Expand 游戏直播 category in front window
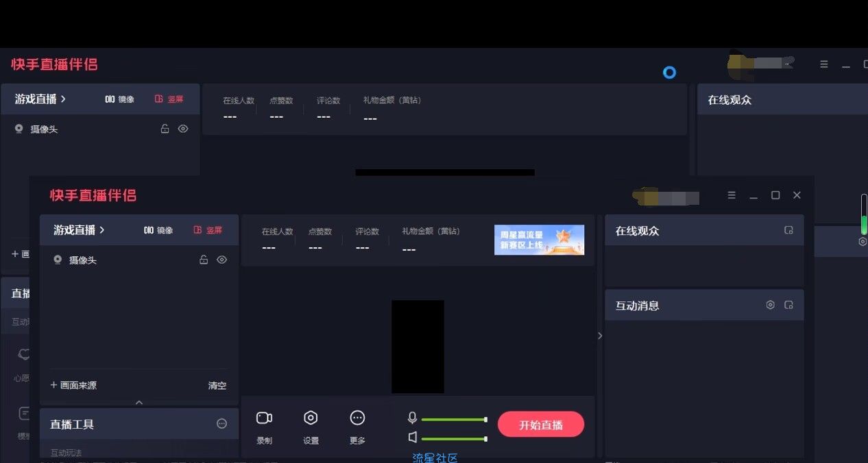This screenshot has width=868, height=463. tap(79, 230)
